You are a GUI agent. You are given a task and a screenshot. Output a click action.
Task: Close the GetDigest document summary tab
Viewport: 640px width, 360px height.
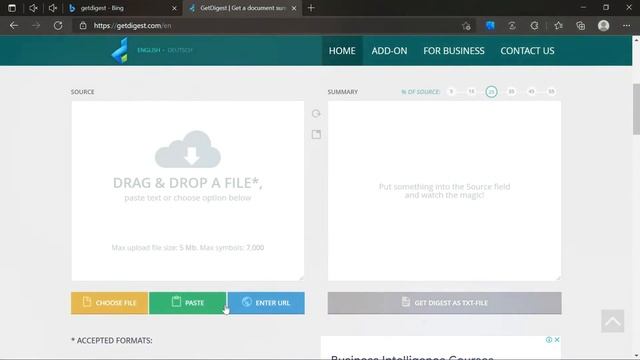coord(294,8)
